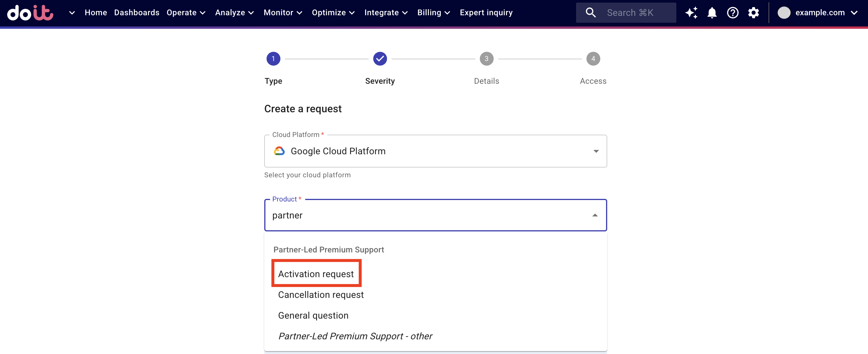
Task: Collapse the Product dropdown arrow
Action: point(595,215)
